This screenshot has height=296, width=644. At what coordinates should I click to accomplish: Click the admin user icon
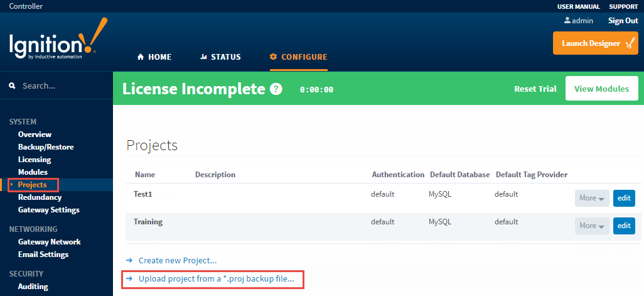pos(567,20)
